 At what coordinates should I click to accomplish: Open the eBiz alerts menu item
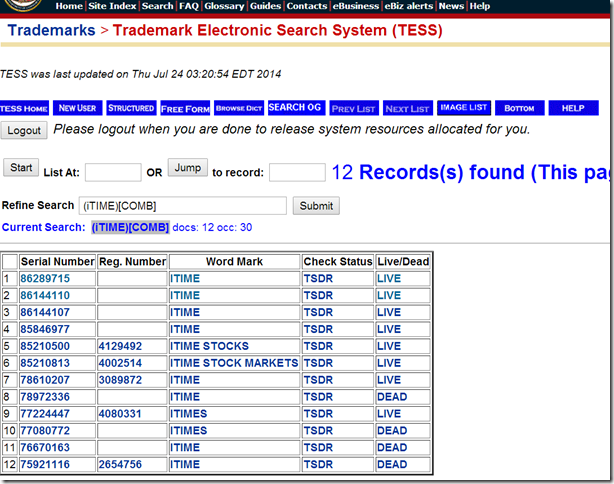[x=408, y=6]
